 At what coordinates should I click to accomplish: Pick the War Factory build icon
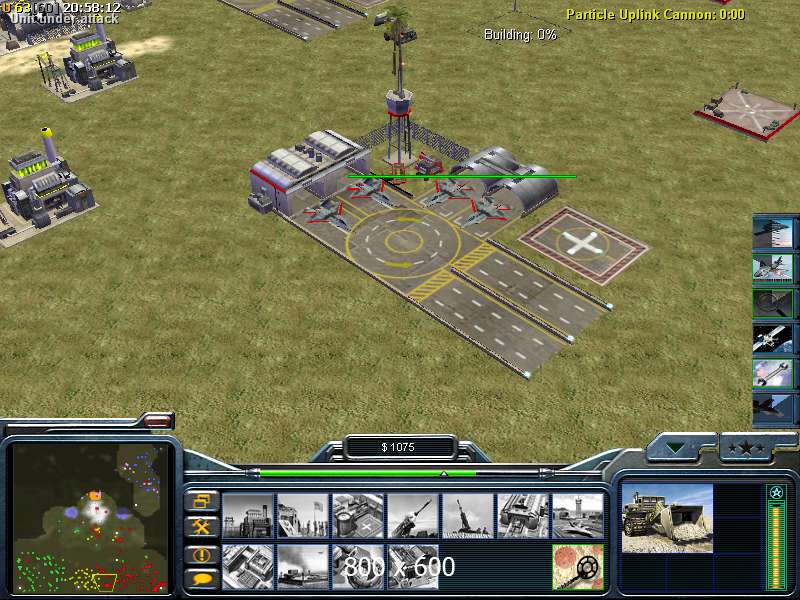click(x=523, y=515)
